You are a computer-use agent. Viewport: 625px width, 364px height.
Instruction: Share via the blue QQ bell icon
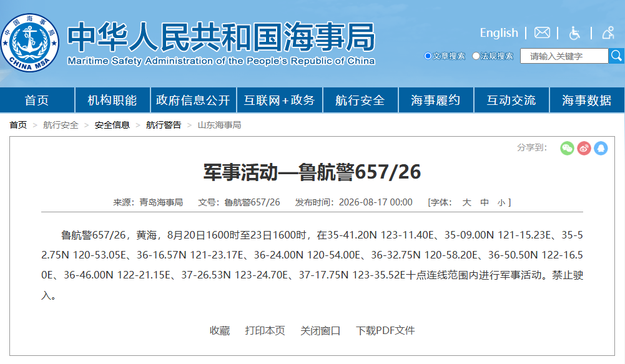(x=601, y=149)
